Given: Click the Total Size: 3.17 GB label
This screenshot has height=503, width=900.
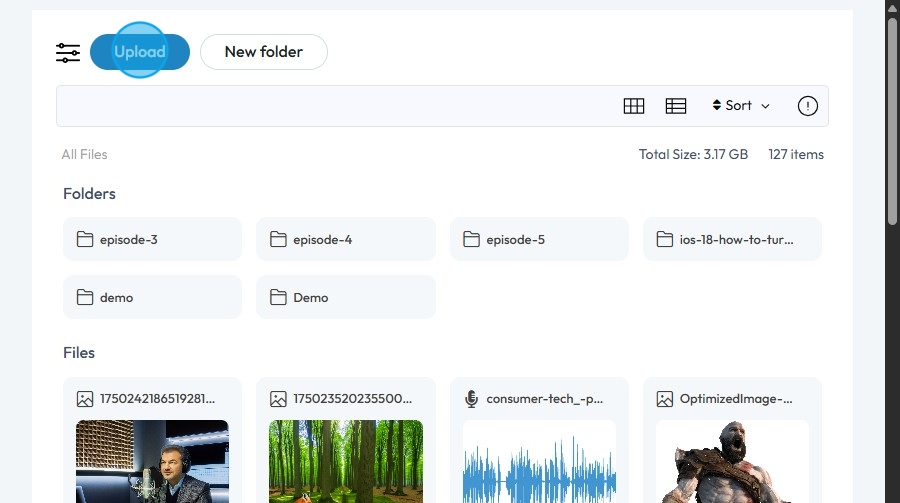Looking at the screenshot, I should click(693, 154).
